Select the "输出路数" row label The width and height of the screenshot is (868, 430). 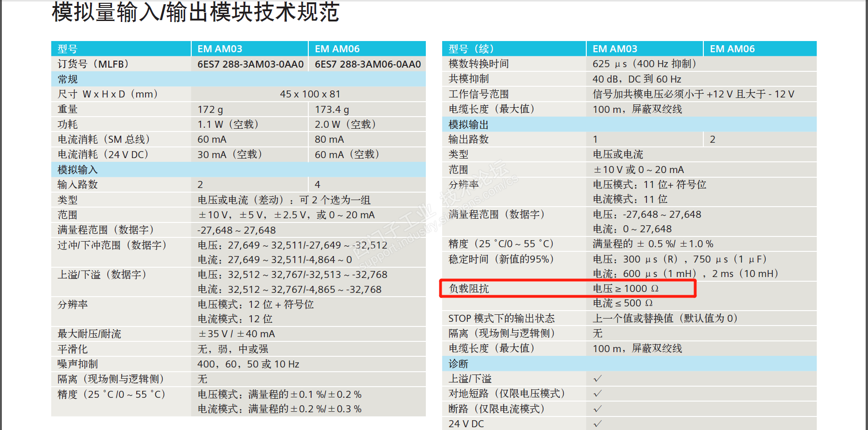pyautogui.click(x=469, y=139)
